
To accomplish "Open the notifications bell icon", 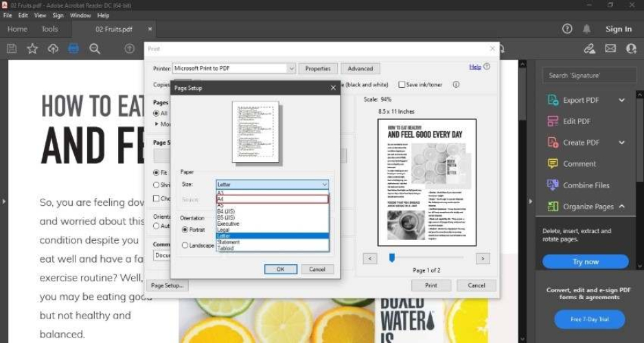I will pos(586,29).
